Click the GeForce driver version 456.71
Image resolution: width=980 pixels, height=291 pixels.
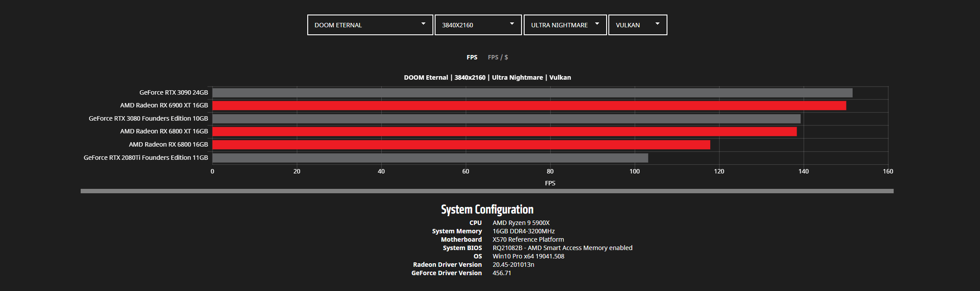click(502, 273)
